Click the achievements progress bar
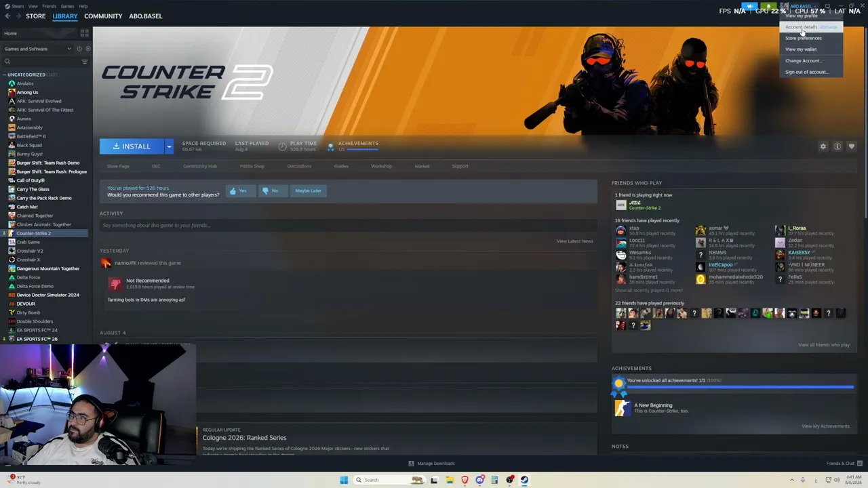Screen dimensions: 868x488 pyautogui.click(x=740, y=387)
